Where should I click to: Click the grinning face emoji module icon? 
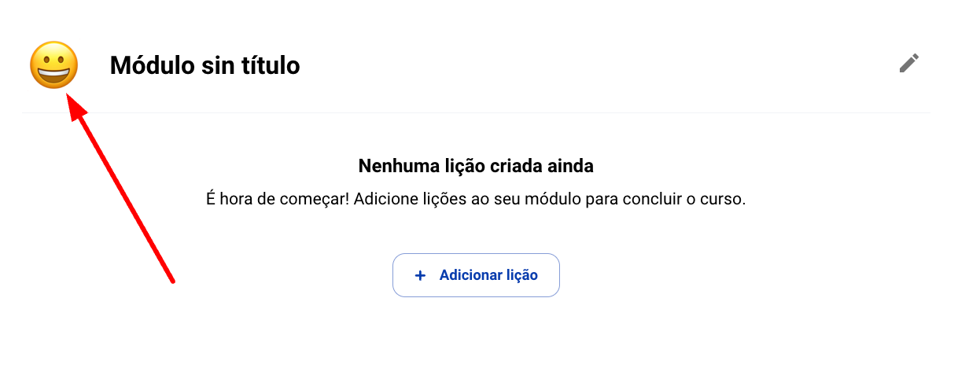[54, 64]
